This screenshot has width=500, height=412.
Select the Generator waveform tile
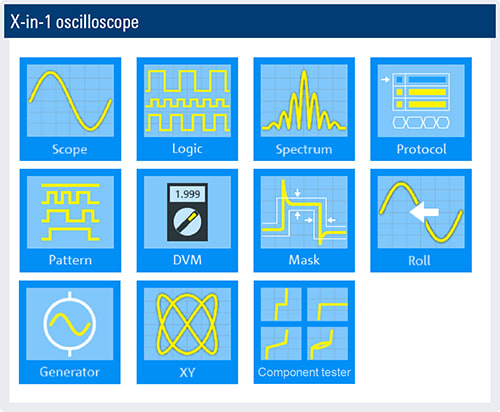(70, 332)
